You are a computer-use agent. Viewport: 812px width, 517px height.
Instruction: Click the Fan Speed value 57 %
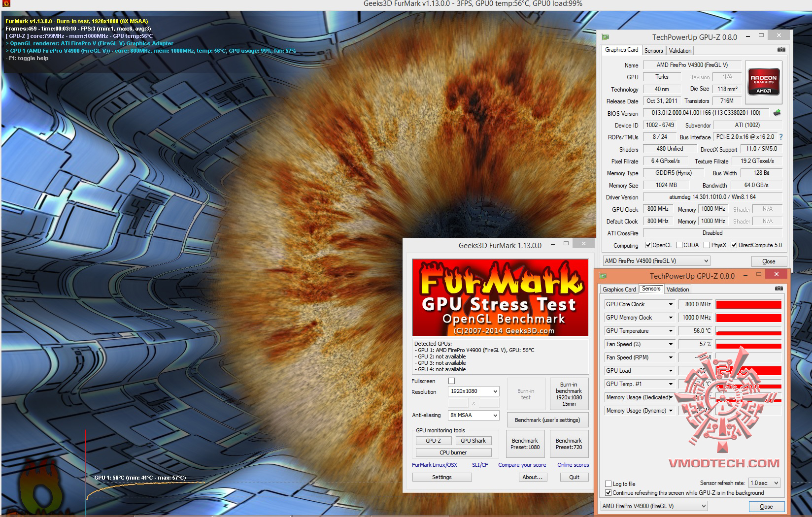[695, 345]
